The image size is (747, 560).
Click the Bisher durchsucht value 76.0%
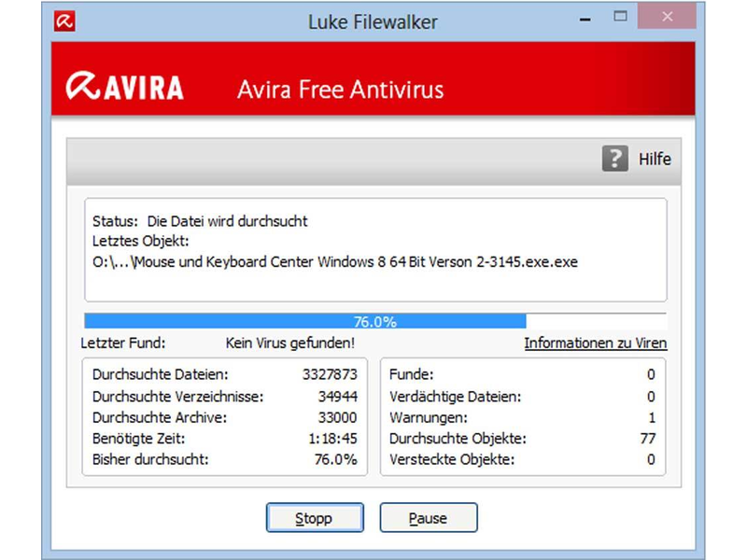coord(336,459)
